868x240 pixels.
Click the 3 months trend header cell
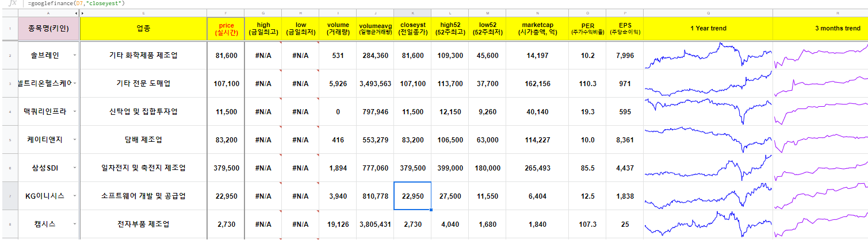(820, 29)
